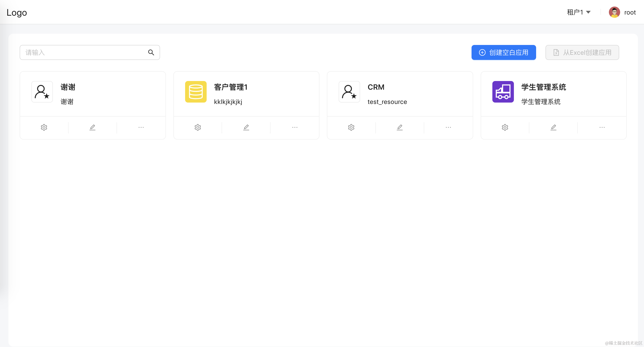Click purple truck icon of 学生管理系统
644x347 pixels.
pyautogui.click(x=503, y=92)
